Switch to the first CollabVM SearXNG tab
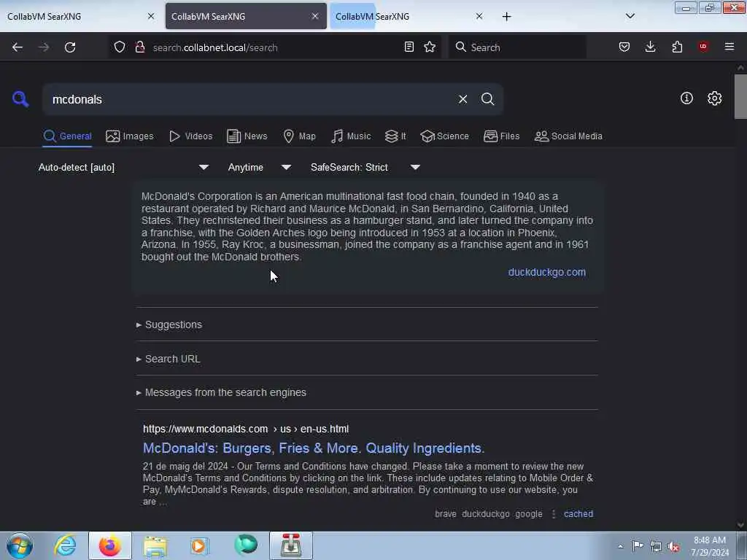 pyautogui.click(x=81, y=16)
